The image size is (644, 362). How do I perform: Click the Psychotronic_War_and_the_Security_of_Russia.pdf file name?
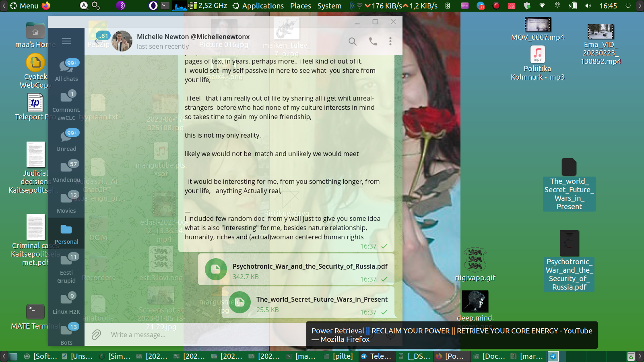(x=310, y=266)
